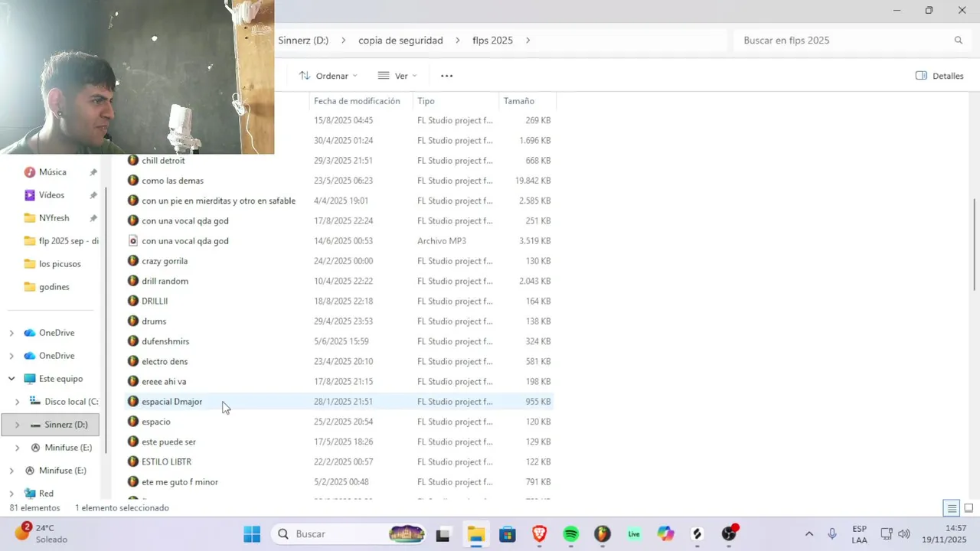Expand the second OneDrive tree node
The width and height of the screenshot is (980, 551).
[11, 356]
